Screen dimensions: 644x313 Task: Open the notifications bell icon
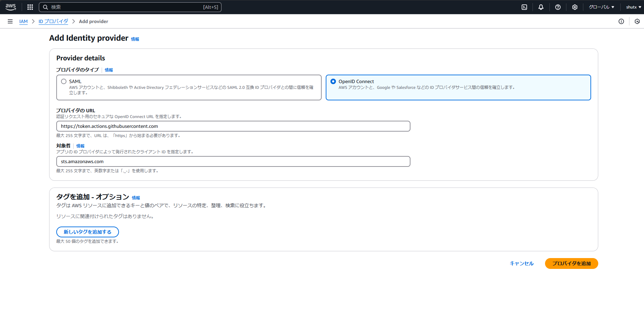click(x=541, y=7)
